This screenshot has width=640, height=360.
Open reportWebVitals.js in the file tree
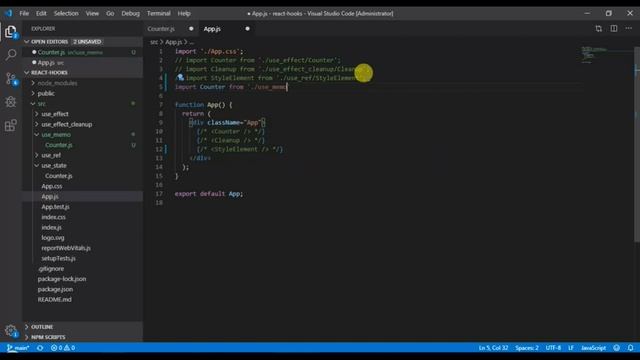pyautogui.click(x=66, y=248)
